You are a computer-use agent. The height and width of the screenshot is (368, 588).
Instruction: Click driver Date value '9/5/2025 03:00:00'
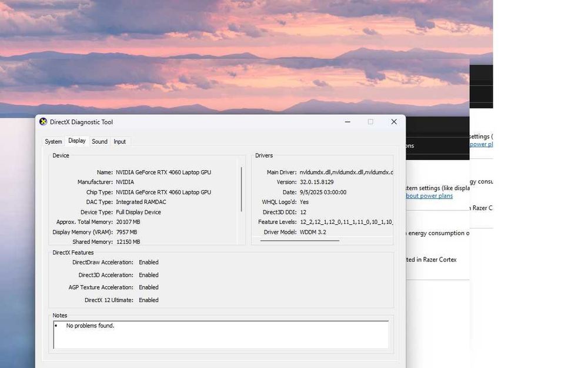click(323, 193)
